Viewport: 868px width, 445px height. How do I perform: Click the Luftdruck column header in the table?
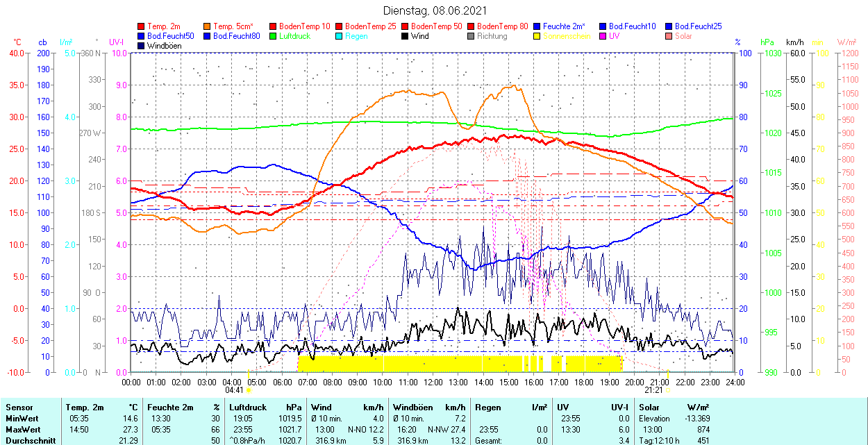(248, 408)
